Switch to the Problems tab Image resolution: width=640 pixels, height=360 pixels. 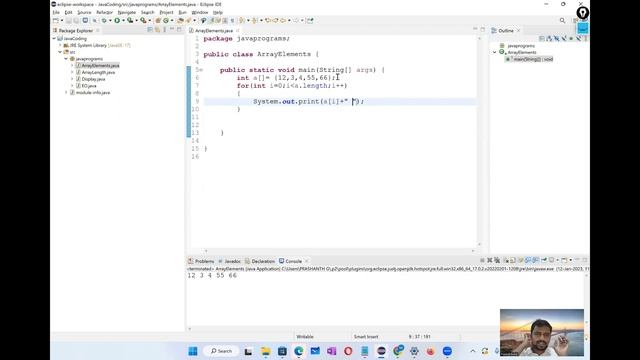201,261
